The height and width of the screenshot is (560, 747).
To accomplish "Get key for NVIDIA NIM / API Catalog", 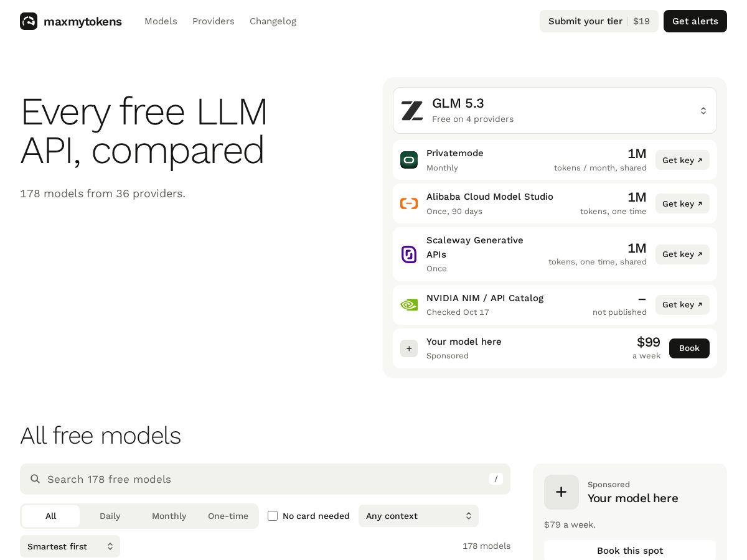I will (x=682, y=304).
